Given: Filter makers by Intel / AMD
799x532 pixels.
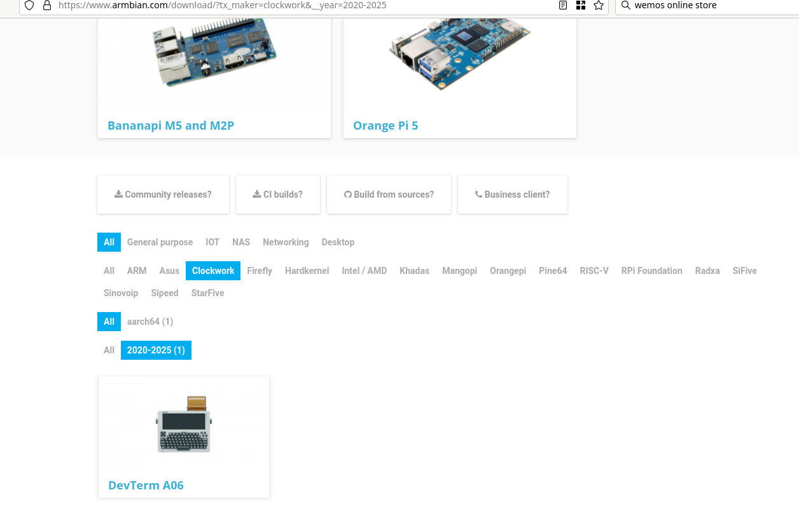Looking at the screenshot, I should [x=365, y=271].
